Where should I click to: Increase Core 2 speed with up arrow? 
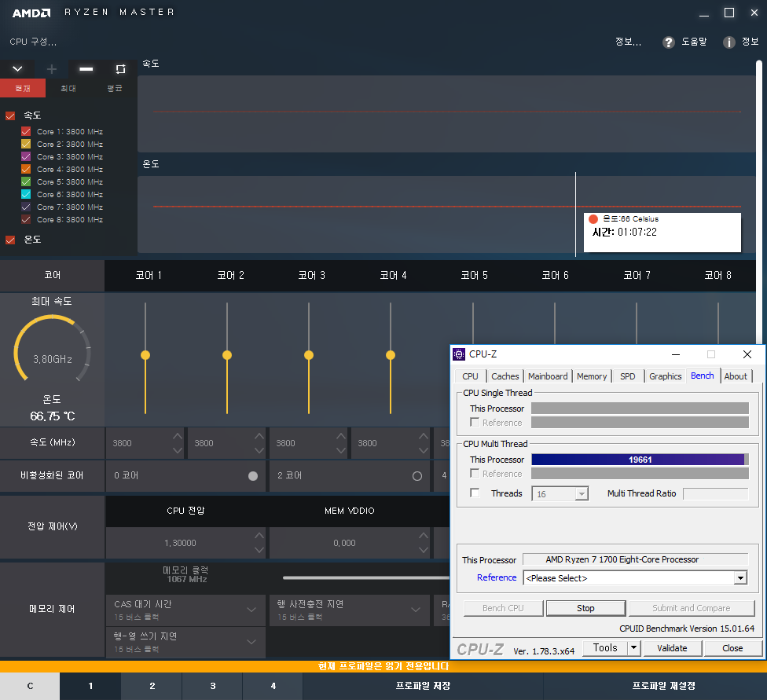(259, 435)
